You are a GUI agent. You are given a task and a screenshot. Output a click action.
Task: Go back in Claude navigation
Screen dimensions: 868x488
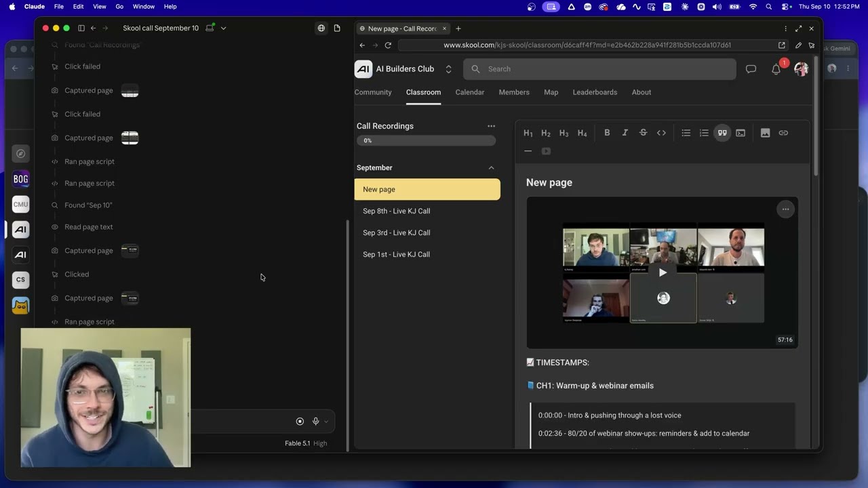tap(93, 28)
